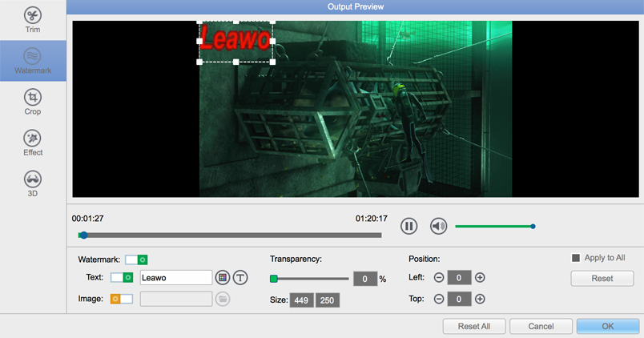Toggle the Text watermark switch
The width and height of the screenshot is (644, 338).
click(x=122, y=277)
